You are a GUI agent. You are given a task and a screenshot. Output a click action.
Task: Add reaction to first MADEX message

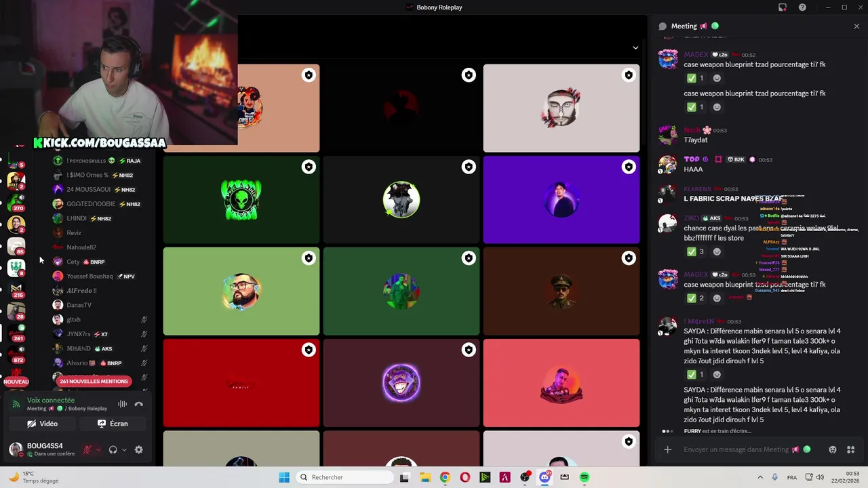click(717, 78)
